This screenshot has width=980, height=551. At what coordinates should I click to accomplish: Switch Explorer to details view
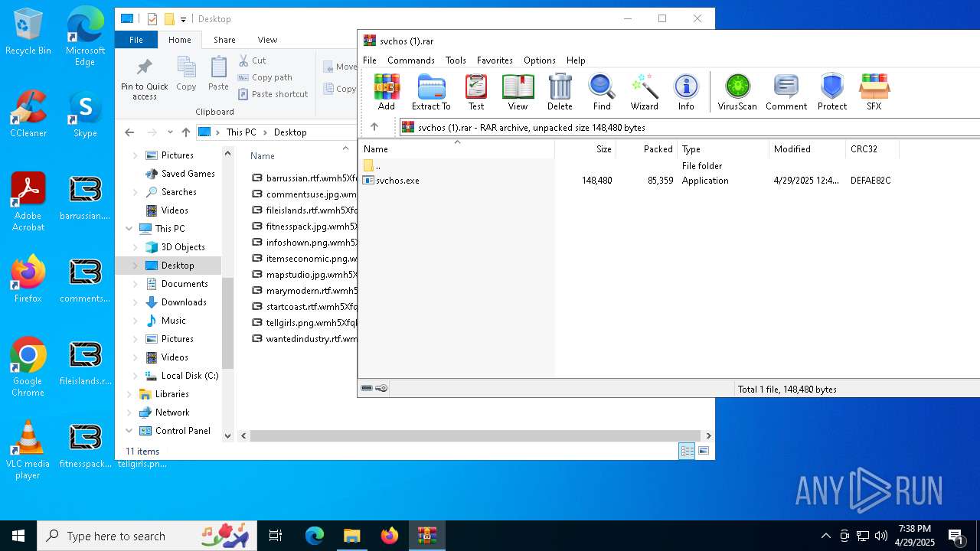(687, 451)
